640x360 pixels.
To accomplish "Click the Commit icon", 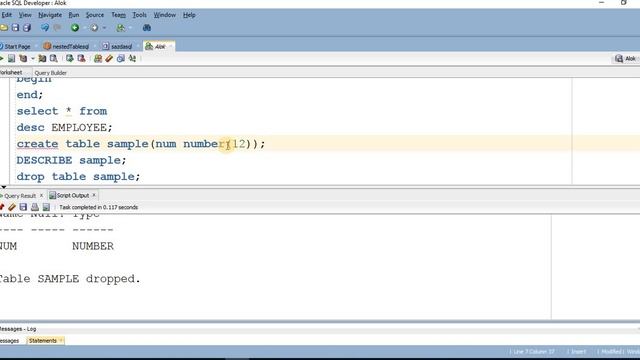I will 70,59.
